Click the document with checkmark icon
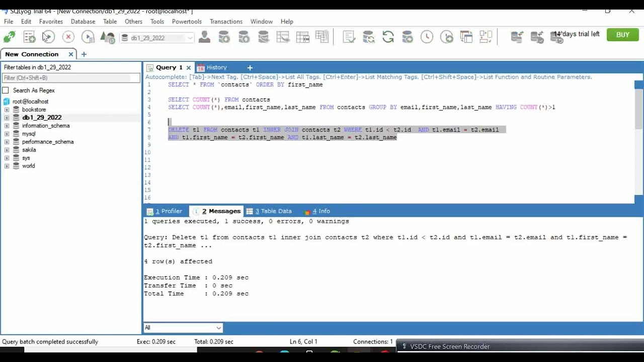 pyautogui.click(x=349, y=37)
